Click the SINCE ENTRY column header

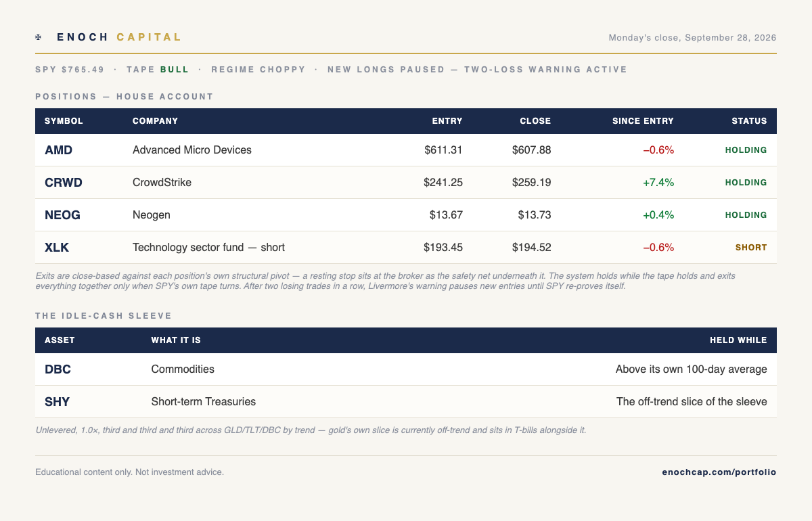[643, 121]
